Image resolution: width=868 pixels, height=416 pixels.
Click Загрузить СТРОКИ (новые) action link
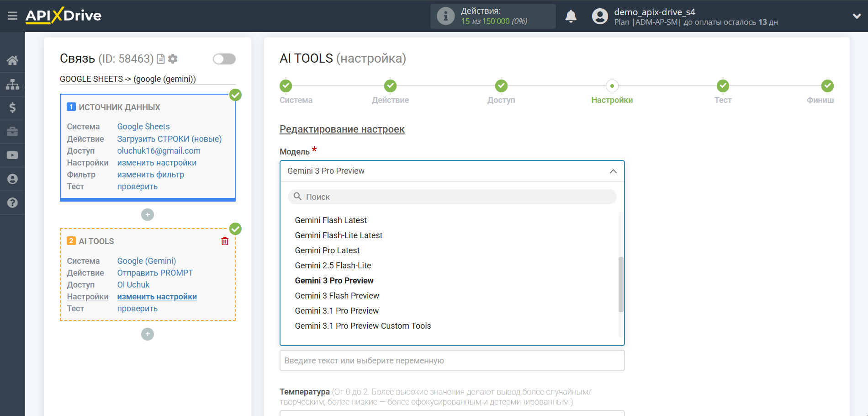tap(169, 139)
